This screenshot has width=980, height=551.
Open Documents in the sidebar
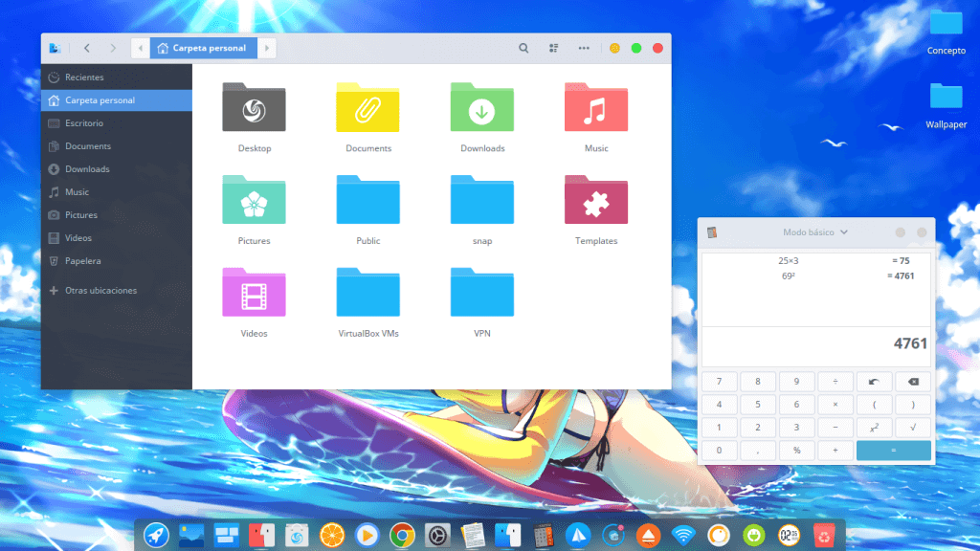point(116,146)
